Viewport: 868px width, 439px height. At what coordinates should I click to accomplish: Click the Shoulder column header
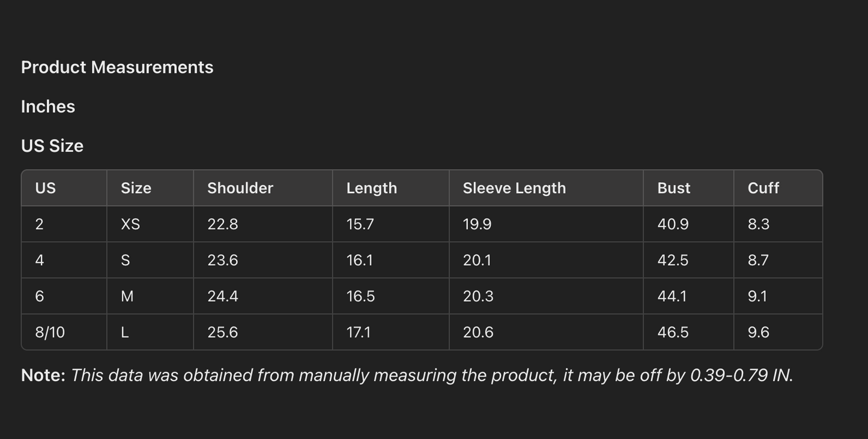coord(240,188)
